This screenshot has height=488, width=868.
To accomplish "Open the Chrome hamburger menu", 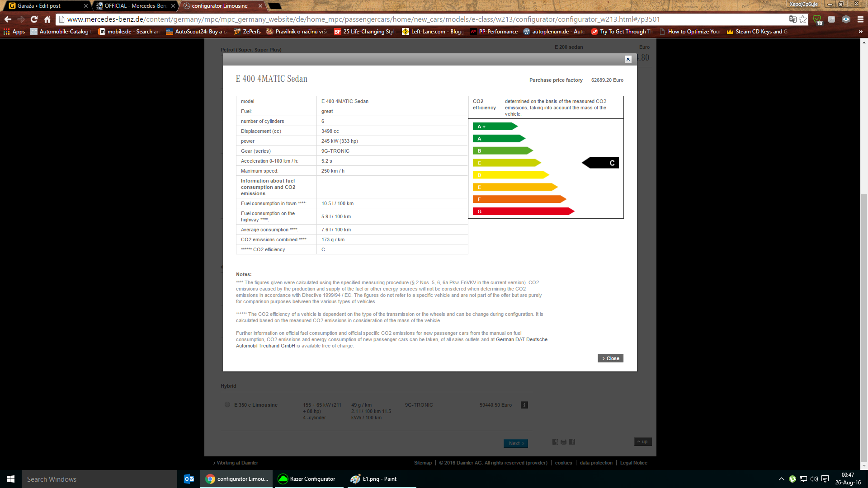I will (860, 19).
